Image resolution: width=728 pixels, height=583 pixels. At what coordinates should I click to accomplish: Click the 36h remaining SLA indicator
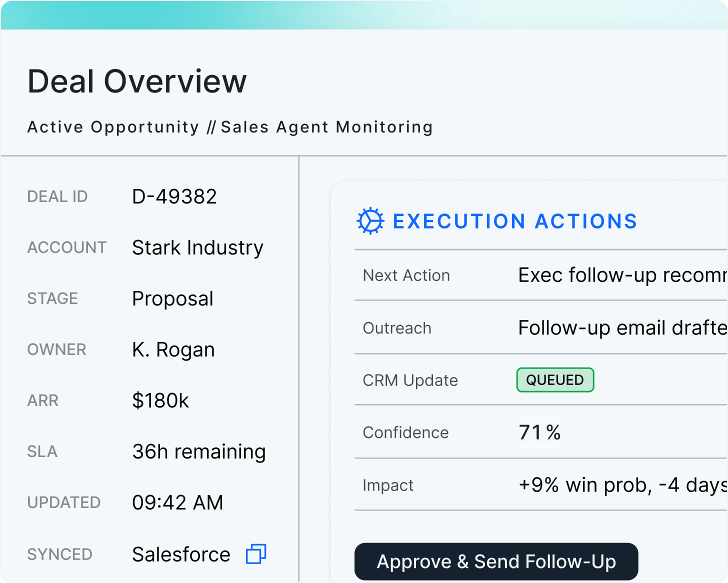pos(198,451)
